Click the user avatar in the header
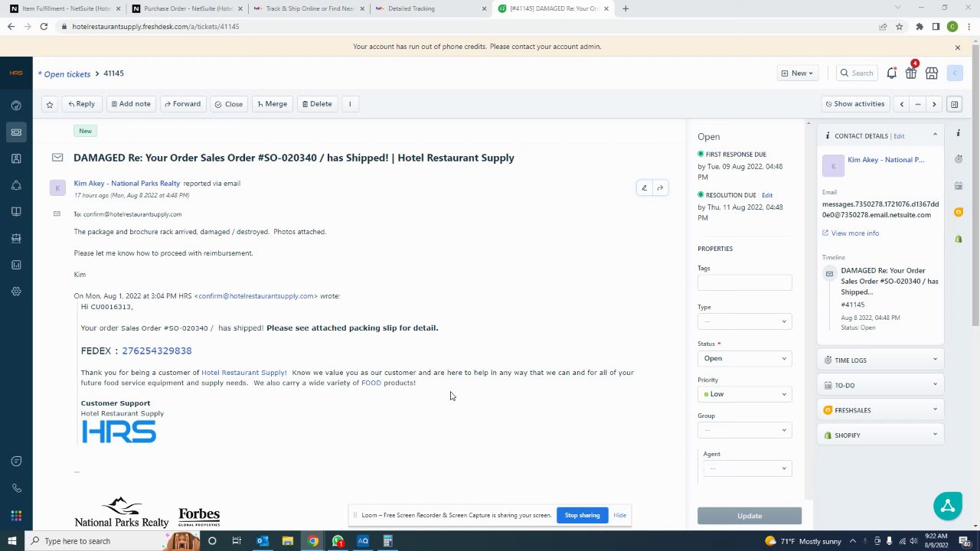Viewport: 980px width, 551px height. (955, 73)
